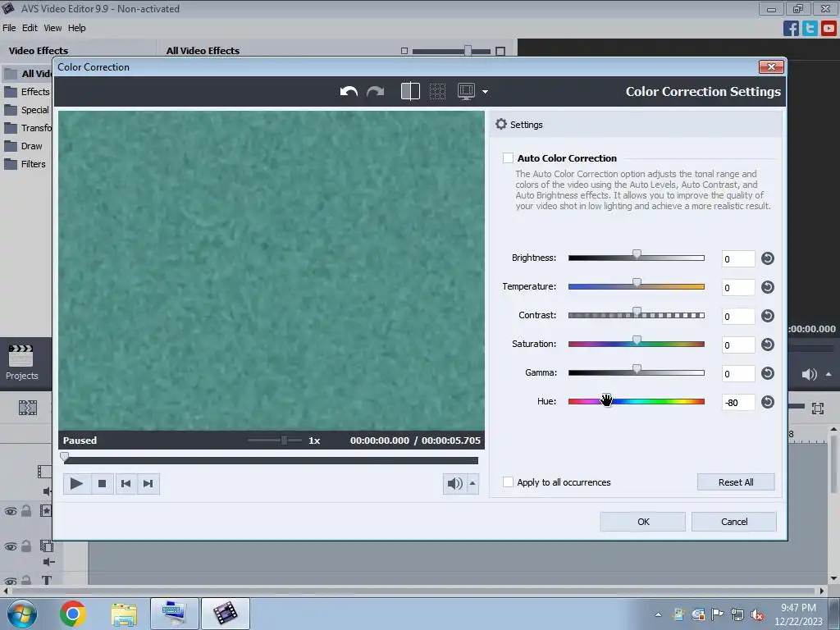The image size is (840, 630).
Task: Select the Filters effects folder
Action: point(27,164)
